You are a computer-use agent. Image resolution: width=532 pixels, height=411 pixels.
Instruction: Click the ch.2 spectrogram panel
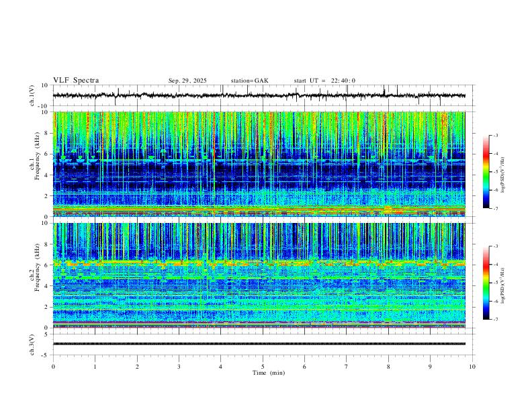pyautogui.click(x=259, y=275)
